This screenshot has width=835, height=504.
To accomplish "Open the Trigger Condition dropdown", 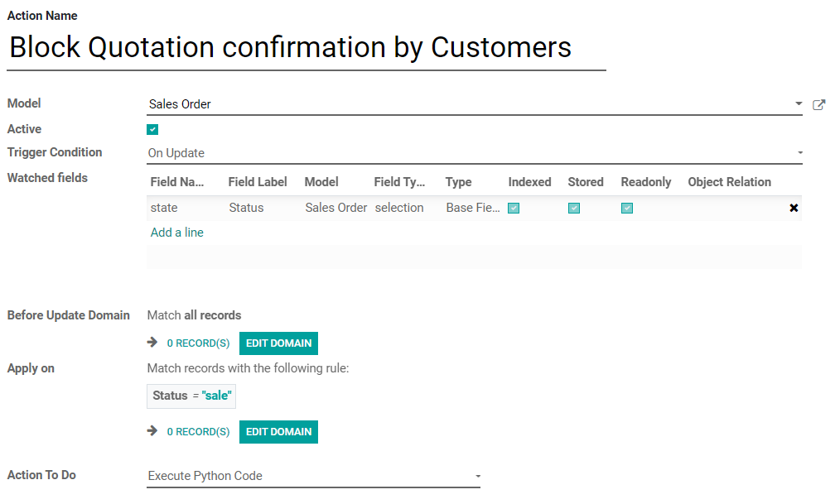I will [800, 153].
